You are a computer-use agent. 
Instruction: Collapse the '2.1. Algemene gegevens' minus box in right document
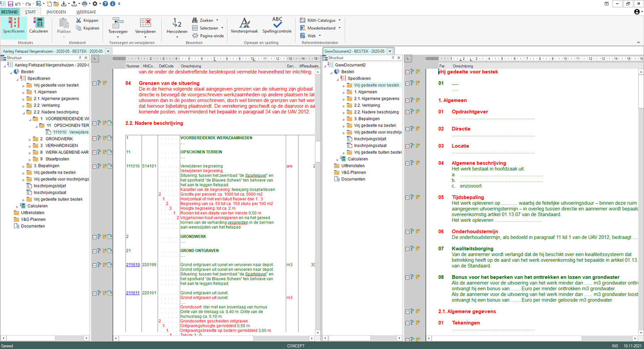coord(407,311)
